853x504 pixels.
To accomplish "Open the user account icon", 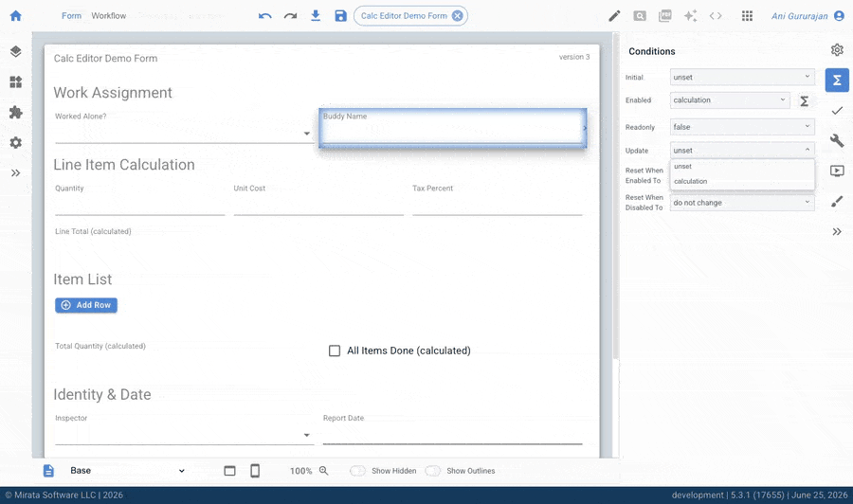I will pos(840,16).
